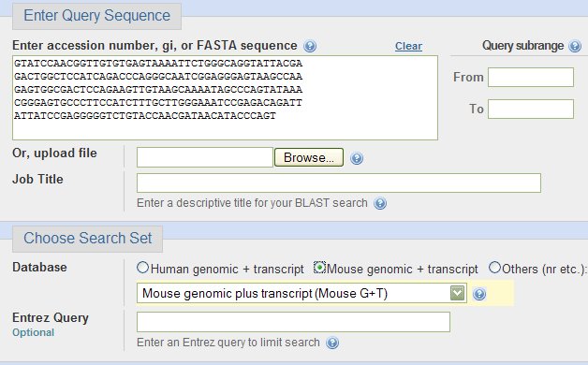Select the Choose Search Set section tab
588x365 pixels.
click(x=87, y=239)
